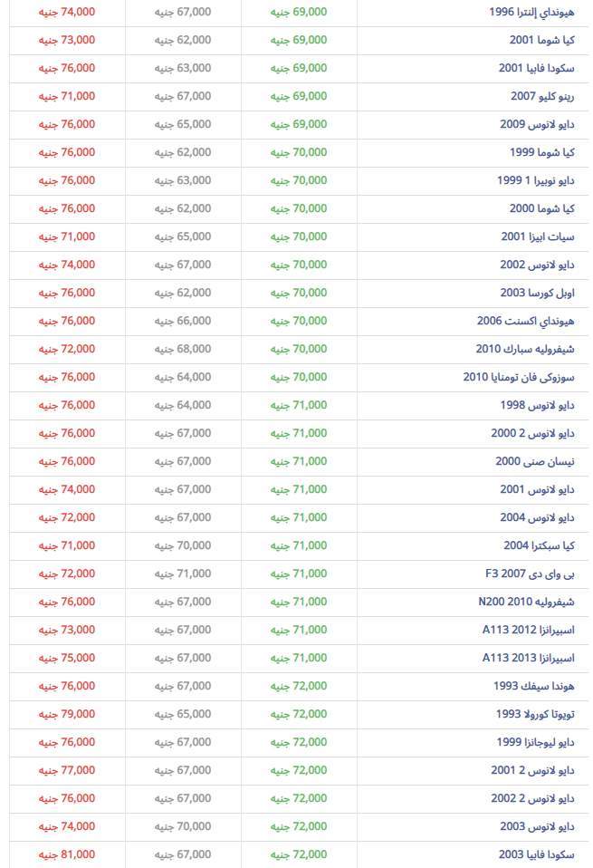This screenshot has width=593, height=868.
Task: Click سوزوكى فان تومنايا 2010 link
Action: pos(519,377)
